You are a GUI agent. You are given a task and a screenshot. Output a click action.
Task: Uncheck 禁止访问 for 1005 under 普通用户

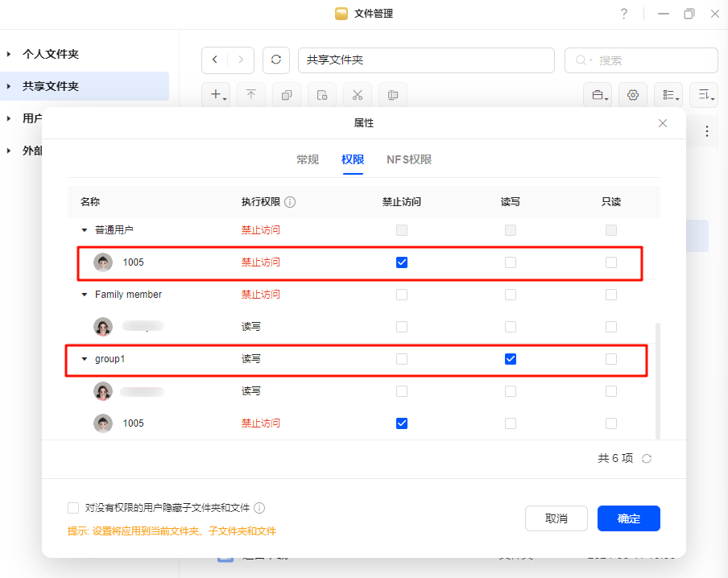tap(402, 262)
